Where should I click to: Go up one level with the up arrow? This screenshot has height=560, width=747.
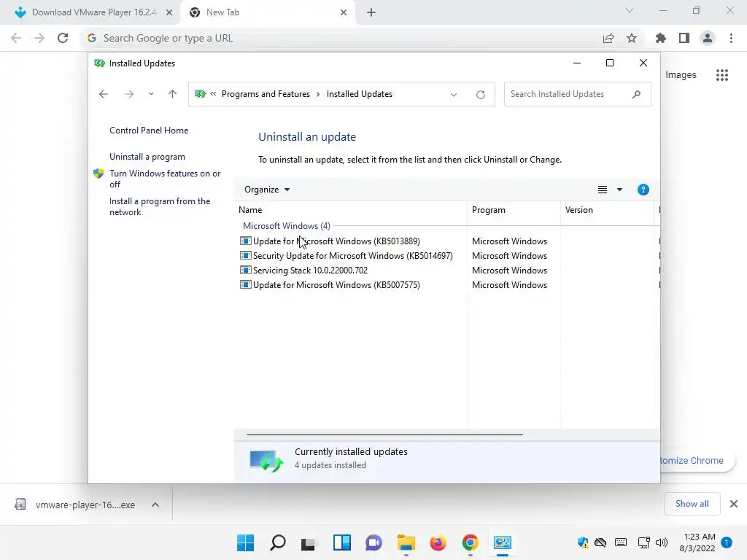coord(172,94)
